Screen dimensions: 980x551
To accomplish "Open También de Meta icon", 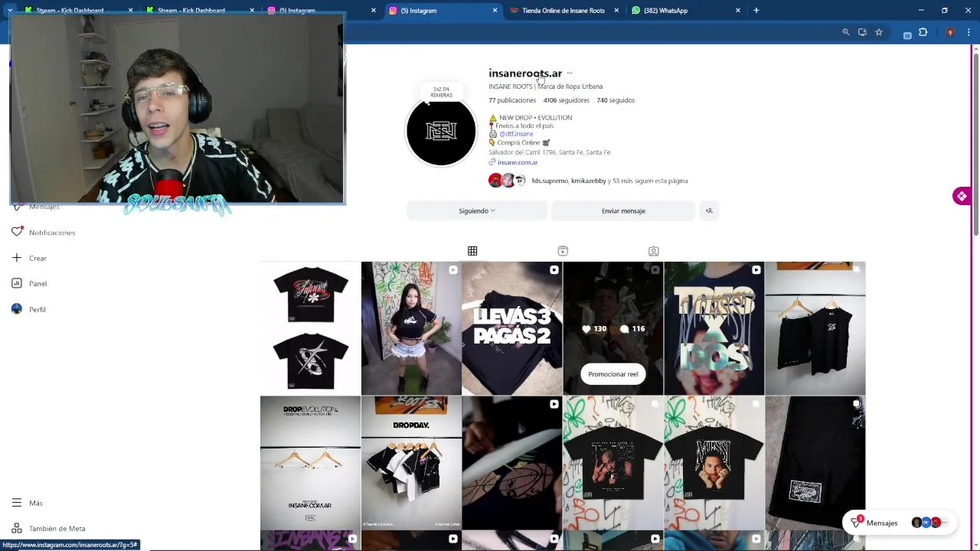I will point(17,528).
